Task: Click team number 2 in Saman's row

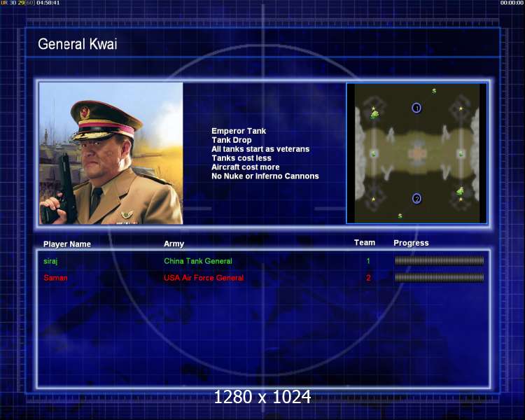Action: (368, 278)
